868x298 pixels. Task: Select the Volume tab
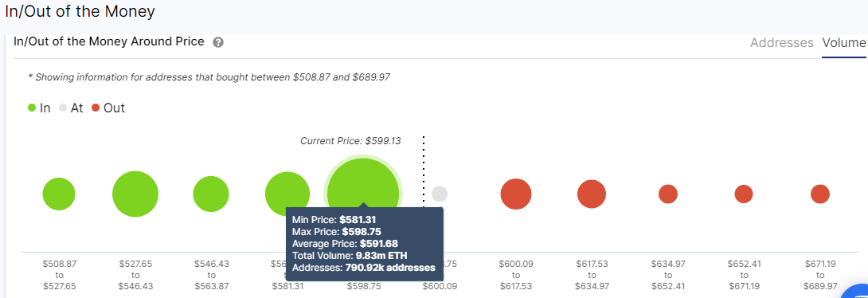click(844, 43)
